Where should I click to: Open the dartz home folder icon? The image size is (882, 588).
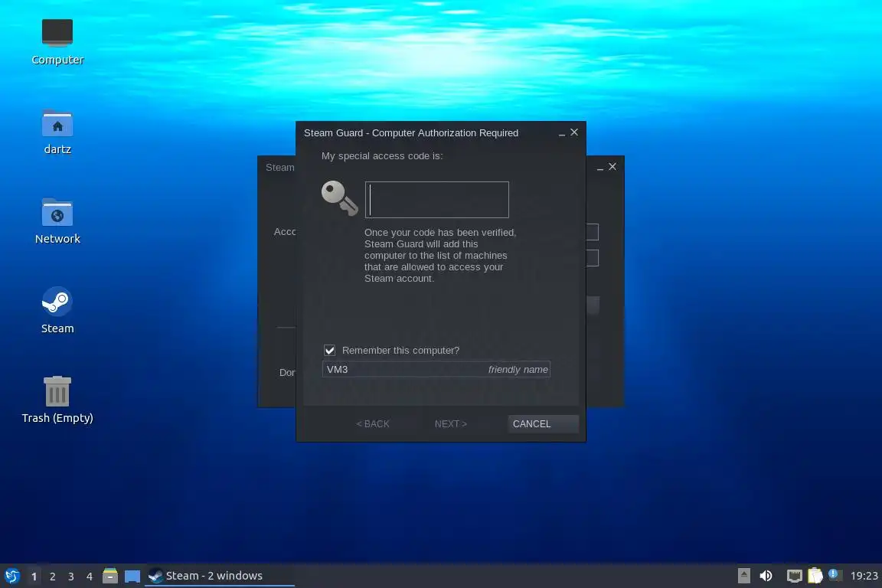[57, 132]
